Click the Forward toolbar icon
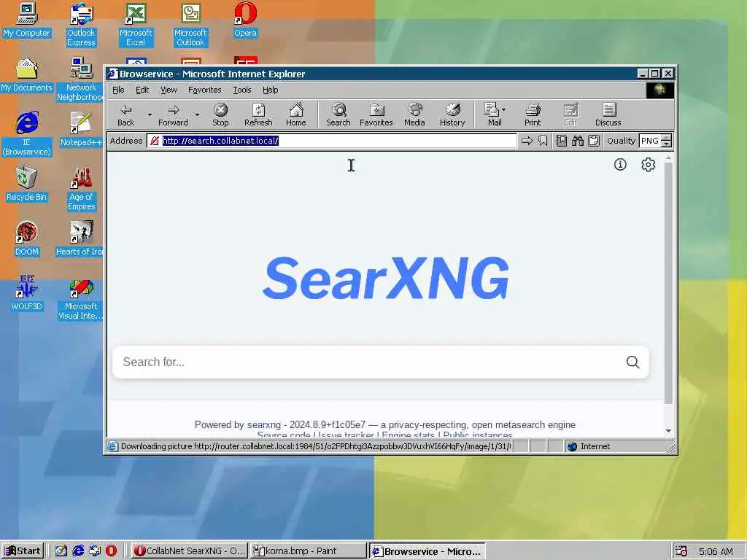This screenshot has width=747, height=560. (173, 115)
